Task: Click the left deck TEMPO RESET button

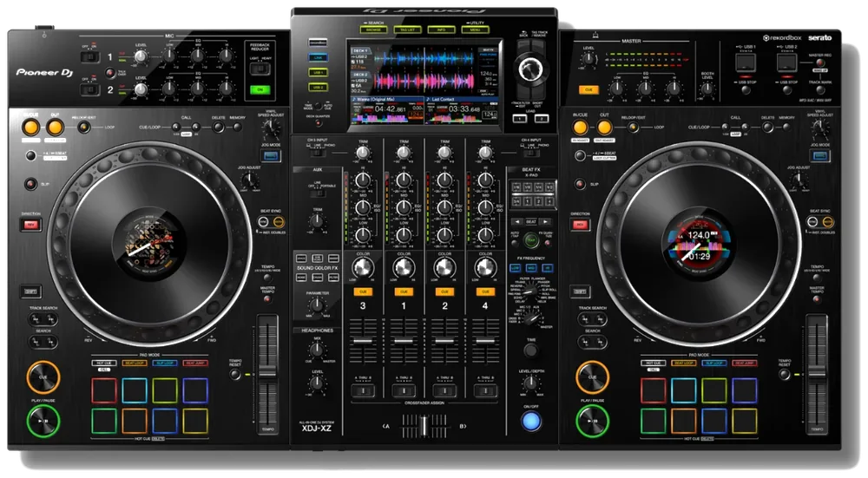Action: [235, 375]
